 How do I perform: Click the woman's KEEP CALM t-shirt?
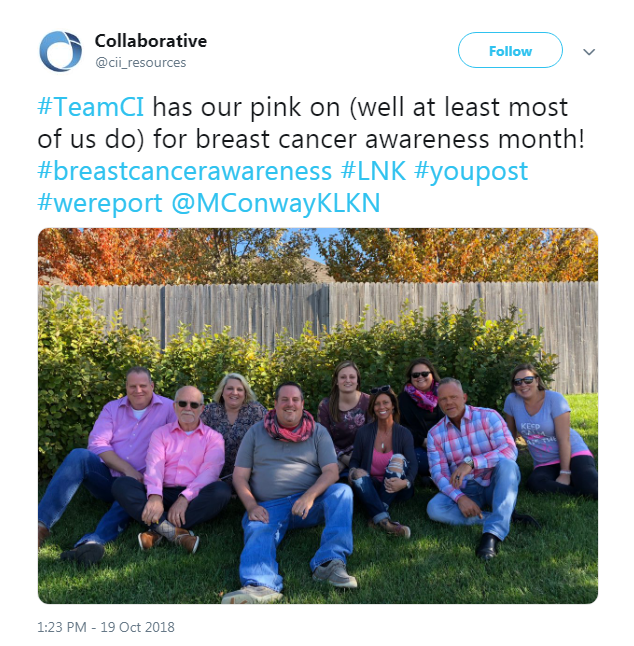point(543,429)
